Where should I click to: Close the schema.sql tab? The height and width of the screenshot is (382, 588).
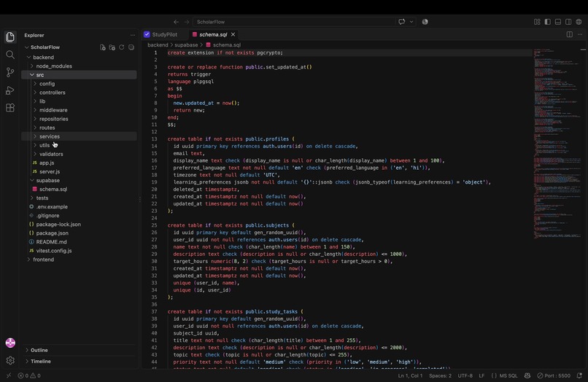coord(233,34)
